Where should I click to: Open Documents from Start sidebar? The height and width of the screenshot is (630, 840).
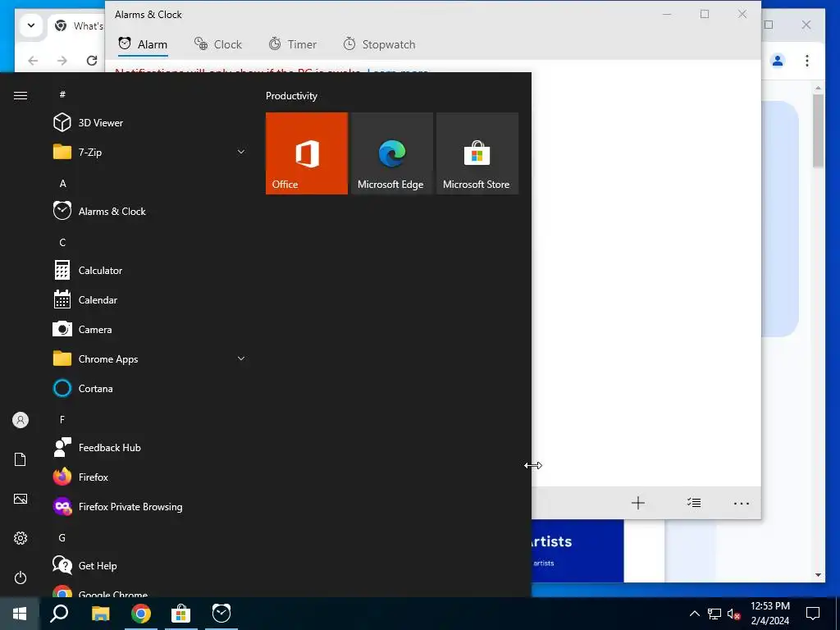(x=21, y=459)
